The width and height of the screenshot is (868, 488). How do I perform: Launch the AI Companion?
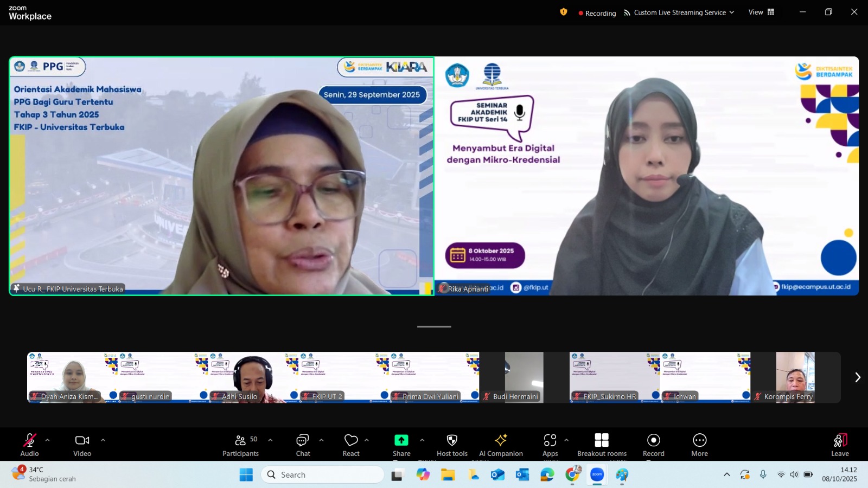click(x=501, y=445)
